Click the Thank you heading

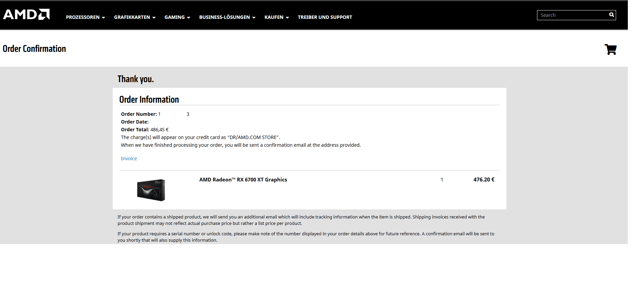(x=136, y=79)
